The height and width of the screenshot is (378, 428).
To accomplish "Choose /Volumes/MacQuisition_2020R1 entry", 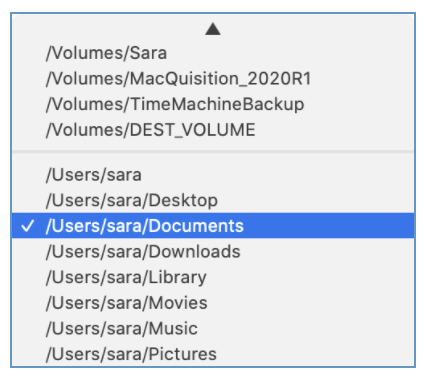I will (213, 79).
